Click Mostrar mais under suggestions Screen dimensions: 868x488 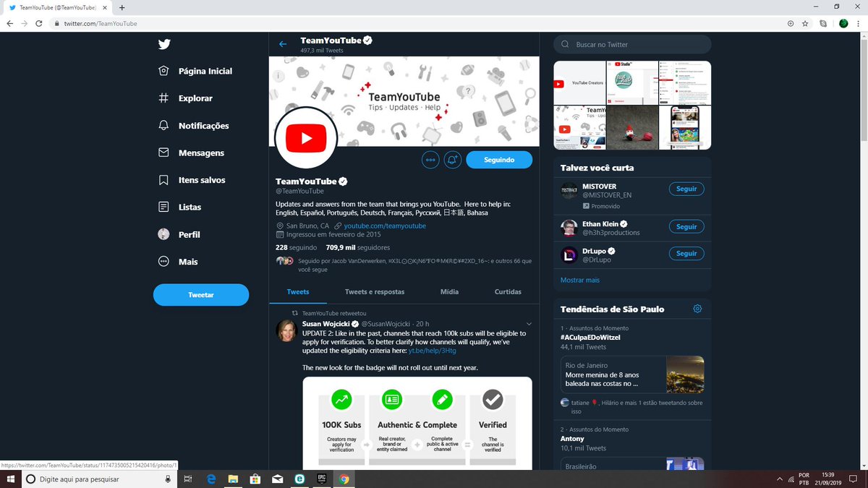point(580,280)
